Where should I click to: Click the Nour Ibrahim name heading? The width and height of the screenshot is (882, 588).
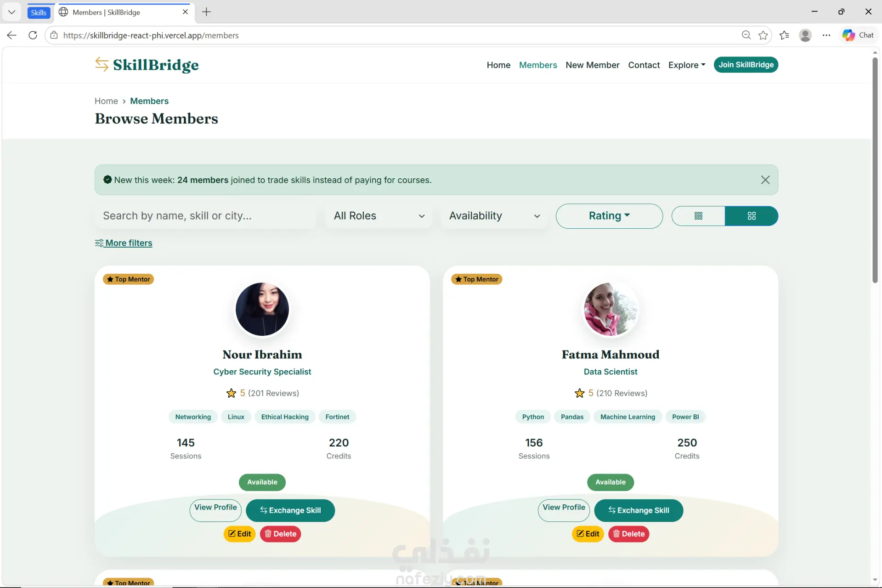[262, 355]
